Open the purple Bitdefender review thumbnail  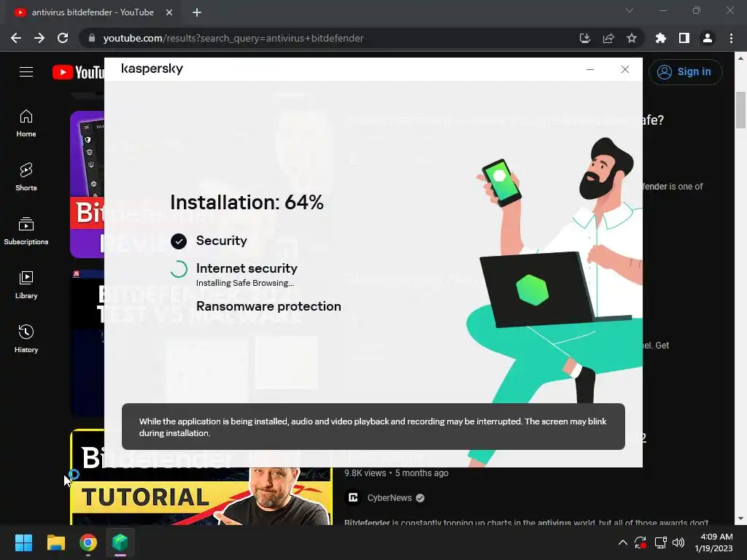[x=88, y=184]
